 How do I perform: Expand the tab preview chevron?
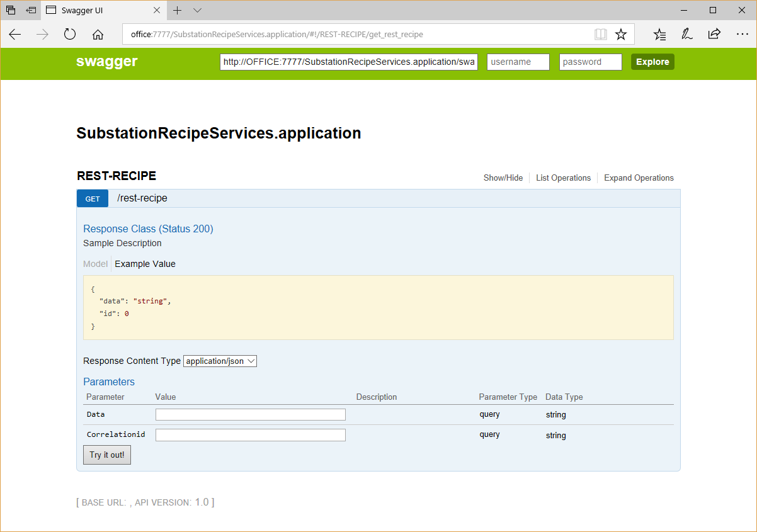(197, 10)
